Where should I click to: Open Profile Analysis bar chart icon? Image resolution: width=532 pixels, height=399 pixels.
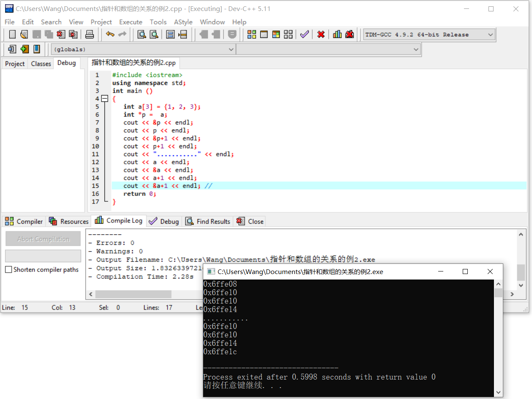[337, 35]
